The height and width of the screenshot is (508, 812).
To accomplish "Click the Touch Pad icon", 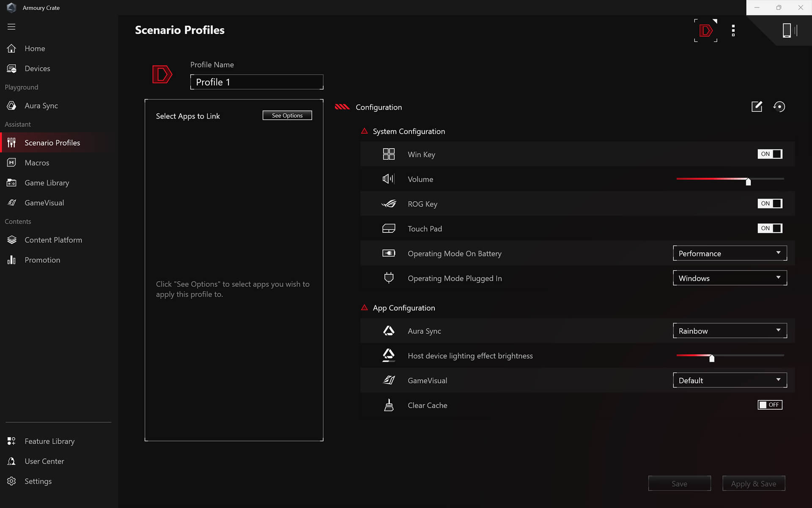I will (389, 229).
